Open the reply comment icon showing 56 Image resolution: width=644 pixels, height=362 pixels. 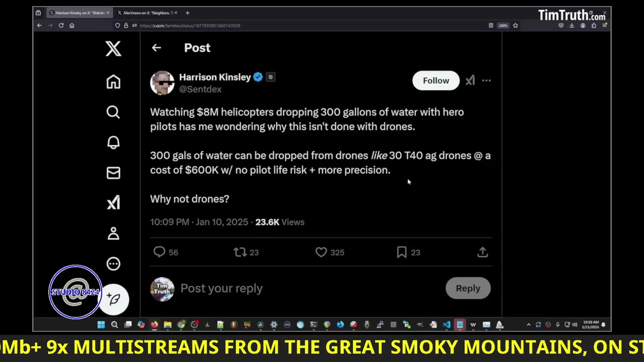tap(159, 252)
